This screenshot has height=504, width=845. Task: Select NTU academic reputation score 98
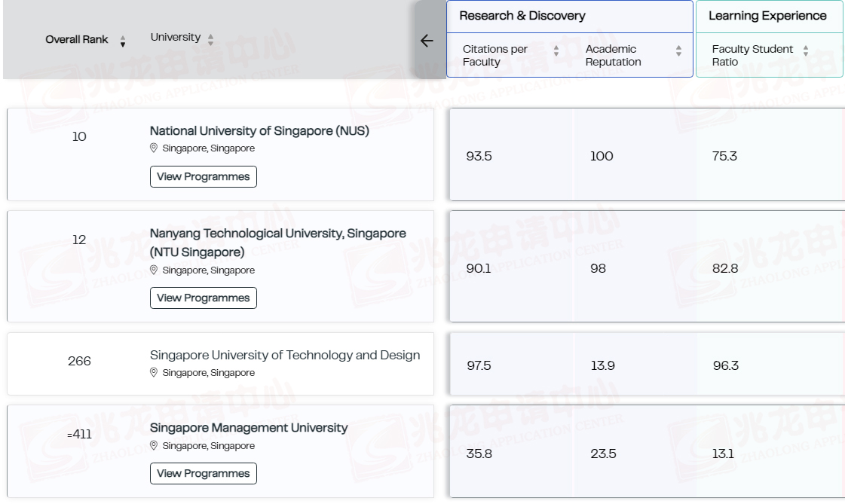[x=599, y=268]
